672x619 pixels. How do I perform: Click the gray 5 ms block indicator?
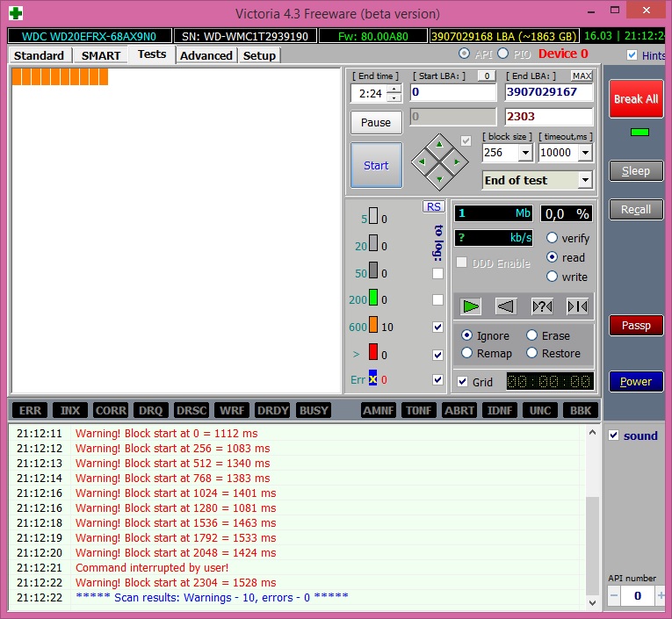(373, 216)
